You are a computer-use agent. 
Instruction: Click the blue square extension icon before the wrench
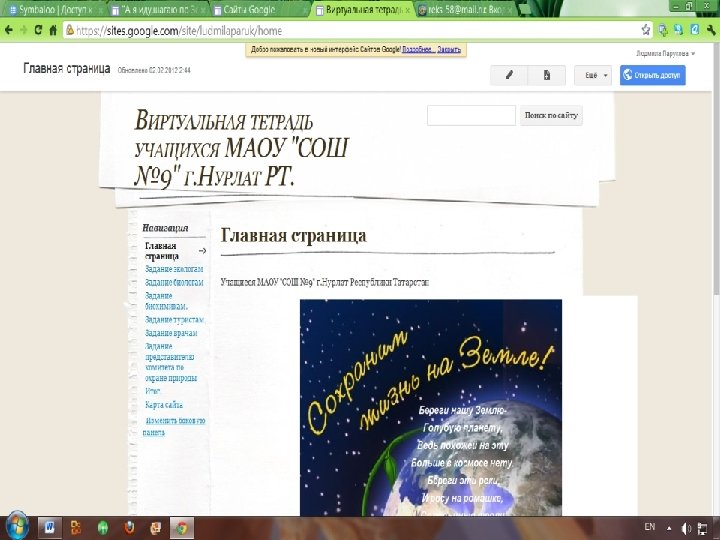[x=694, y=30]
